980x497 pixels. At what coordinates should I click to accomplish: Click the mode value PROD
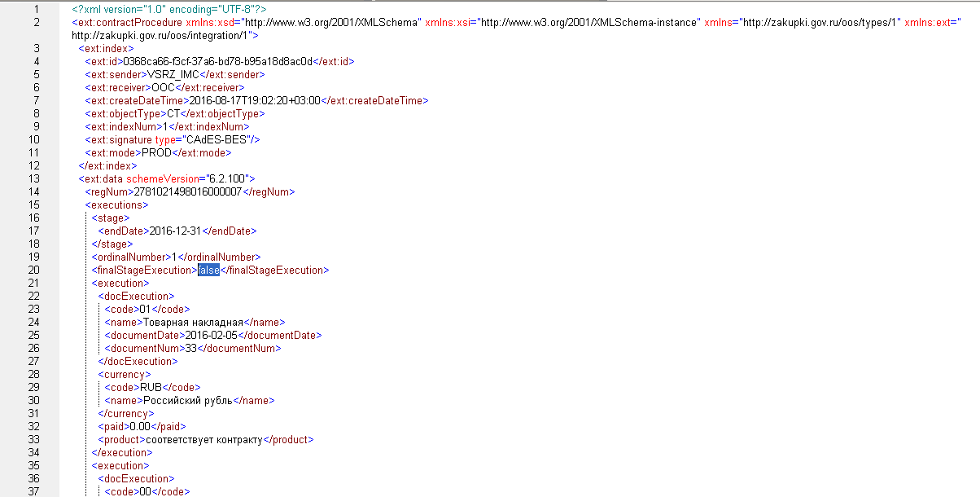(155, 152)
